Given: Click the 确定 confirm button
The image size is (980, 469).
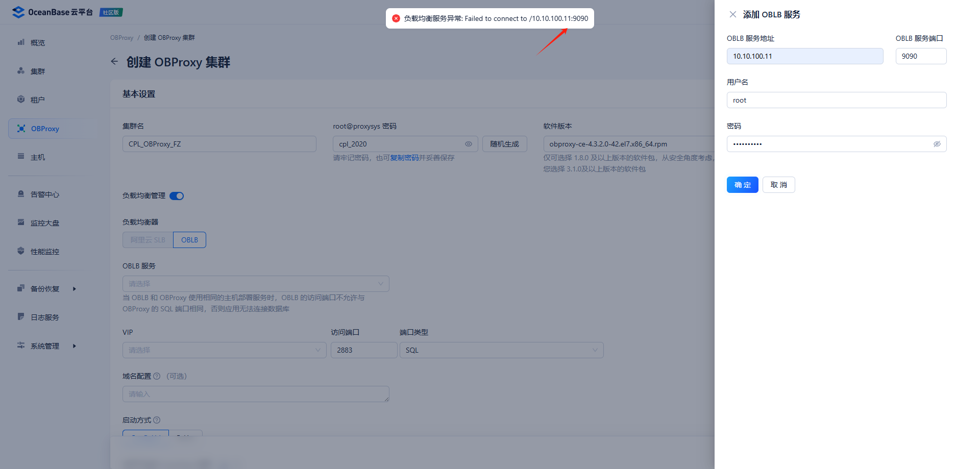Looking at the screenshot, I should [x=742, y=185].
